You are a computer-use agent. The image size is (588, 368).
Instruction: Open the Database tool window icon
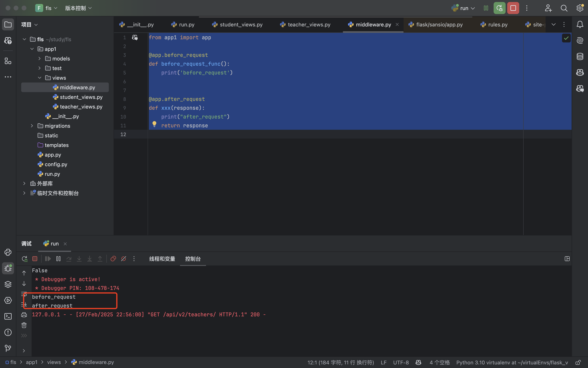tap(580, 56)
